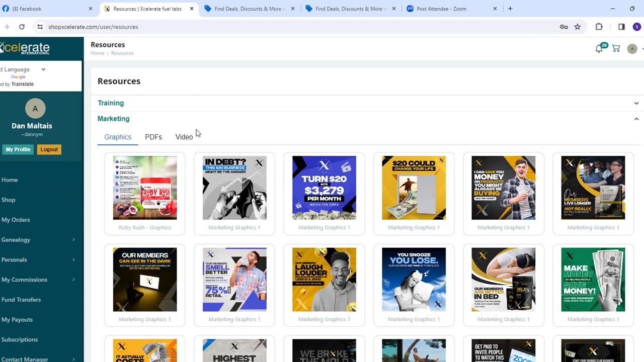Open the notifications bell icon
This screenshot has width=644, height=362.
pos(599,49)
